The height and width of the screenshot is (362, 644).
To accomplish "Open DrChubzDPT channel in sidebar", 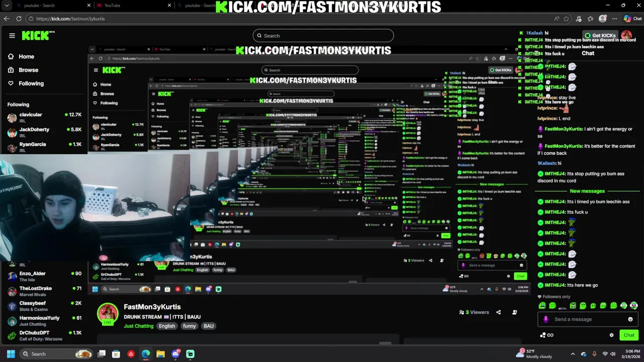I will [44, 335].
